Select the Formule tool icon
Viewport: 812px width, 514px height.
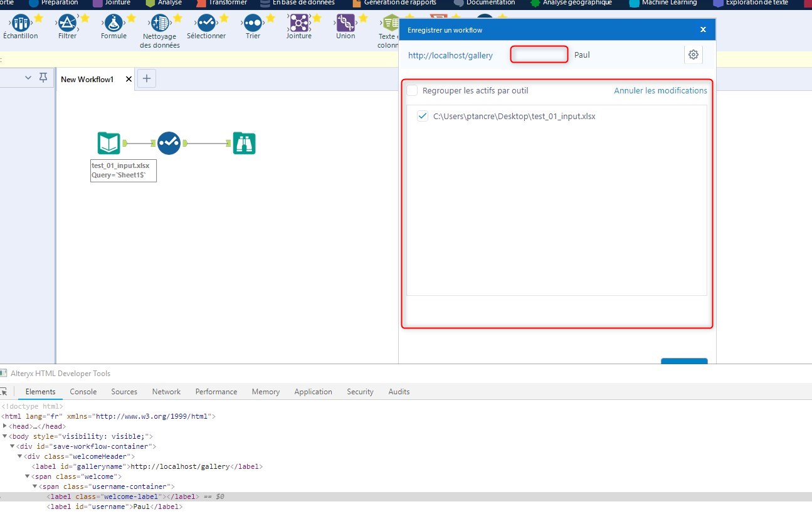click(113, 23)
